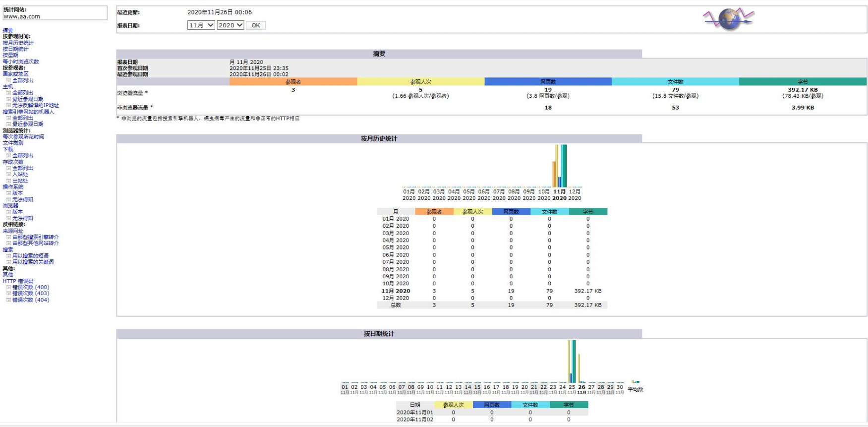Open the 操作系统 sidebar link
The width and height of the screenshot is (868, 427).
(x=13, y=187)
